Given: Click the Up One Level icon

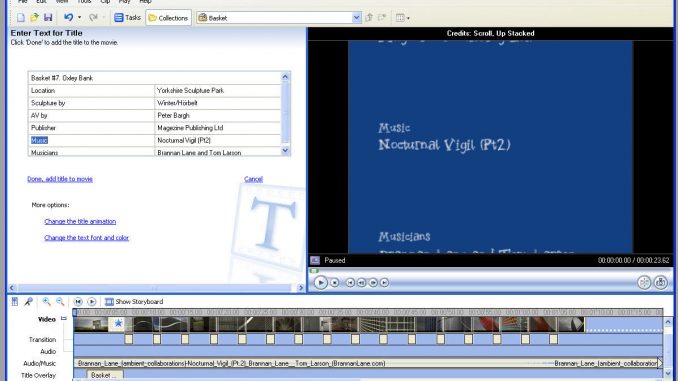Looking at the screenshot, I should coord(369,18).
